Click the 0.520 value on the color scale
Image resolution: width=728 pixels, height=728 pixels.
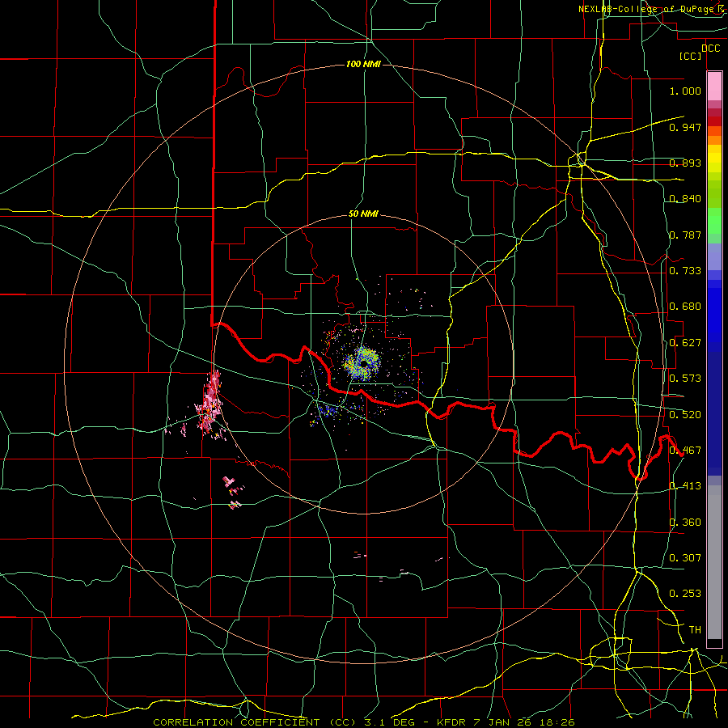[685, 415]
